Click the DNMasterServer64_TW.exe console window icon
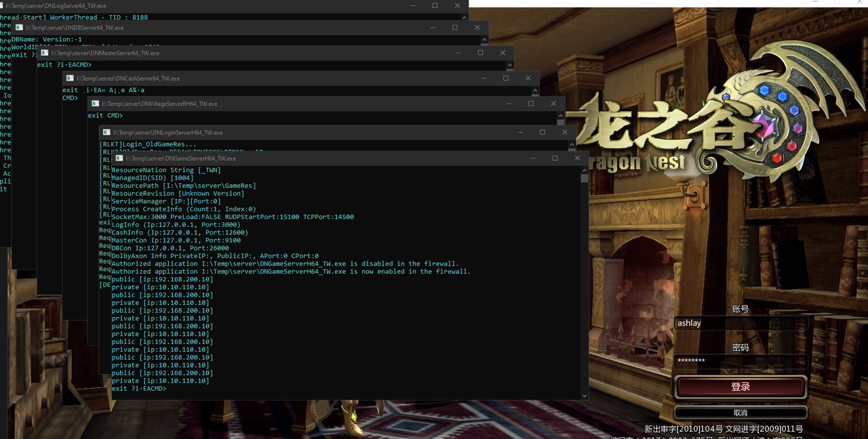Screen dimensions: 868x439 tap(44, 53)
